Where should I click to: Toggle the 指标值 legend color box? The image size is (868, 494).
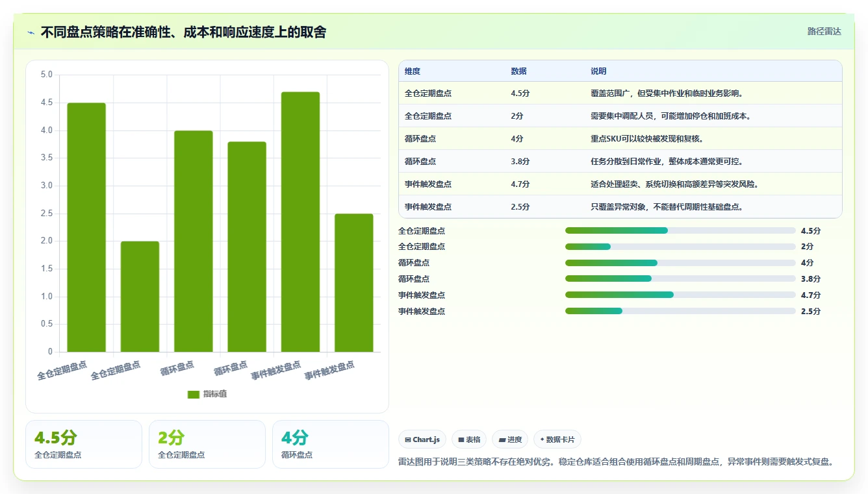(193, 394)
